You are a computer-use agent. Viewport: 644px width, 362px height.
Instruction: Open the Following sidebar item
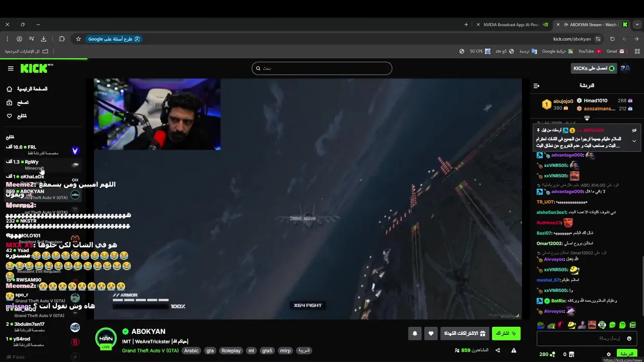[x=17, y=116]
